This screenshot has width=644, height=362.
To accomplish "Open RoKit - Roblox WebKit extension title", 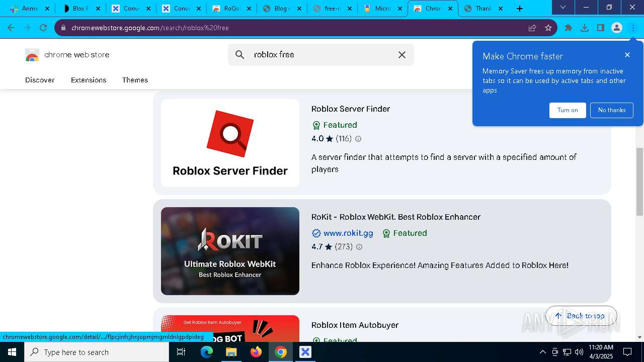I will pyautogui.click(x=396, y=217).
